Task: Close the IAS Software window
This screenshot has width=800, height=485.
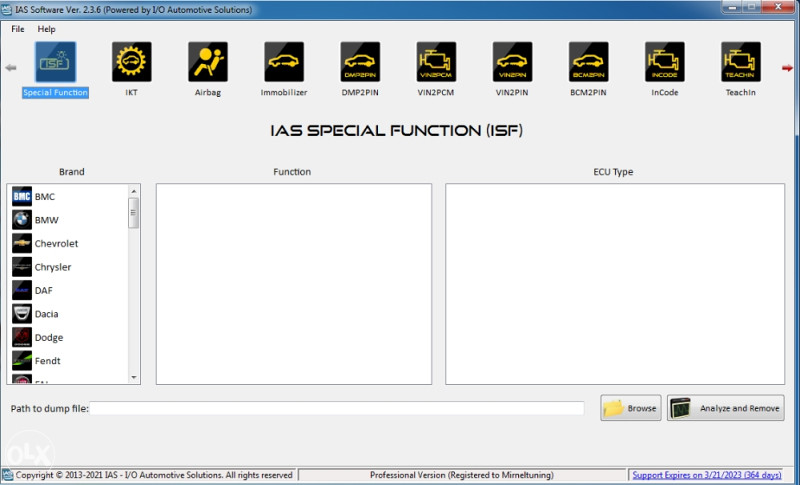Action: coord(778,7)
